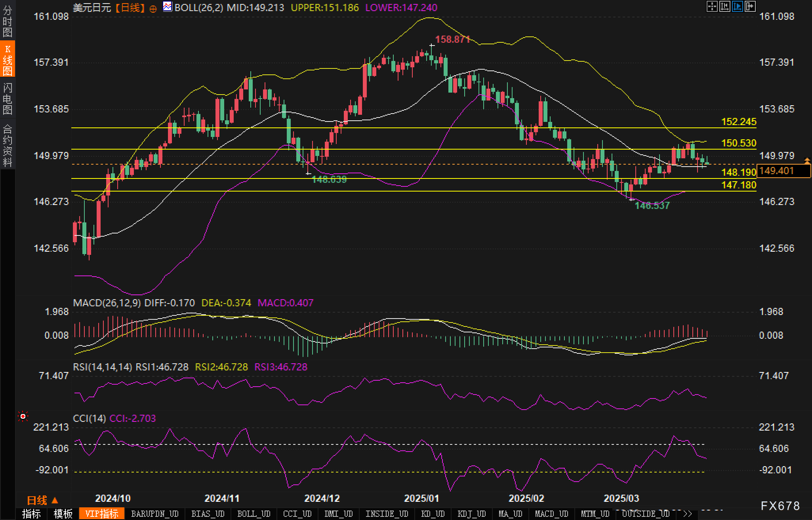Click the BOLL indicator chart icon

(x=168, y=7)
